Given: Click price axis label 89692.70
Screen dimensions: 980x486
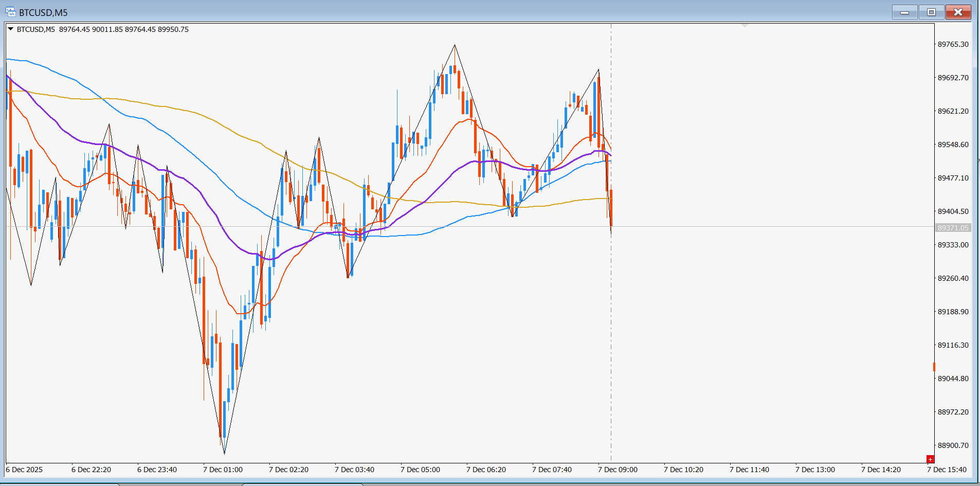Looking at the screenshot, I should pyautogui.click(x=953, y=78).
